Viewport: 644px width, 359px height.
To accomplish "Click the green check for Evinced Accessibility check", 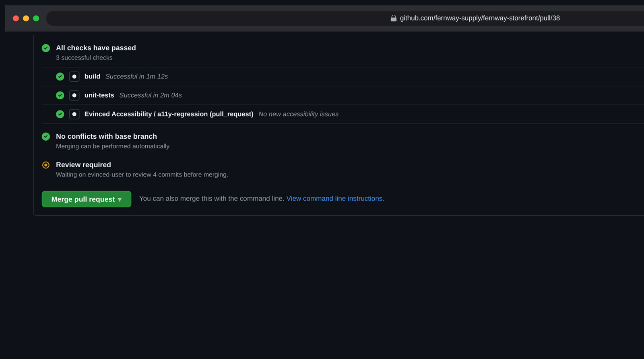I will click(60, 114).
